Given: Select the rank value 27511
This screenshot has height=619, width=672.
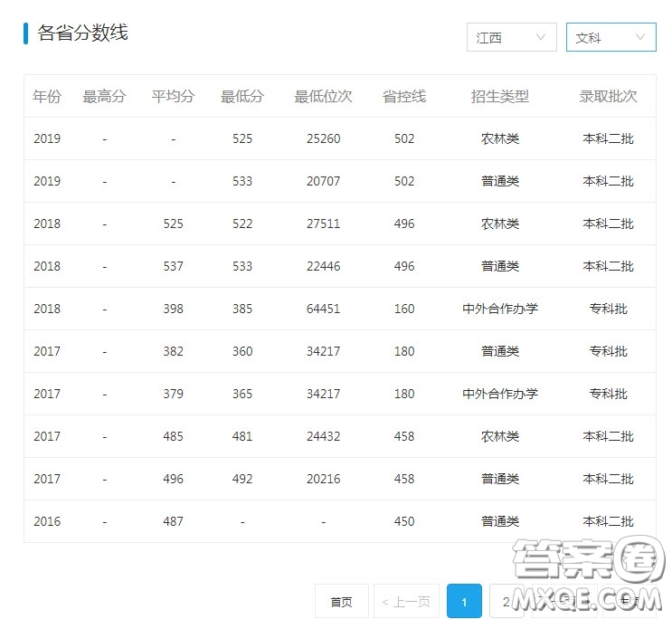Looking at the screenshot, I should (x=323, y=224).
